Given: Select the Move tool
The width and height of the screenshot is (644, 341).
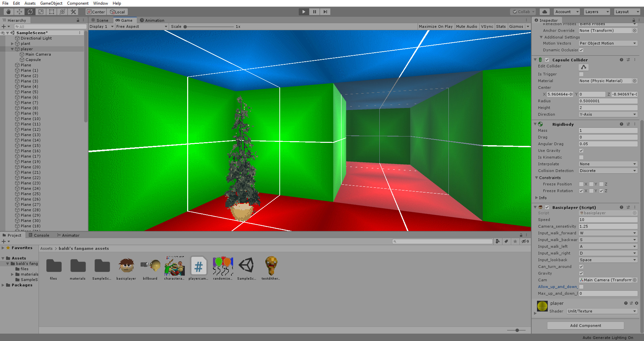Looking at the screenshot, I should point(19,12).
